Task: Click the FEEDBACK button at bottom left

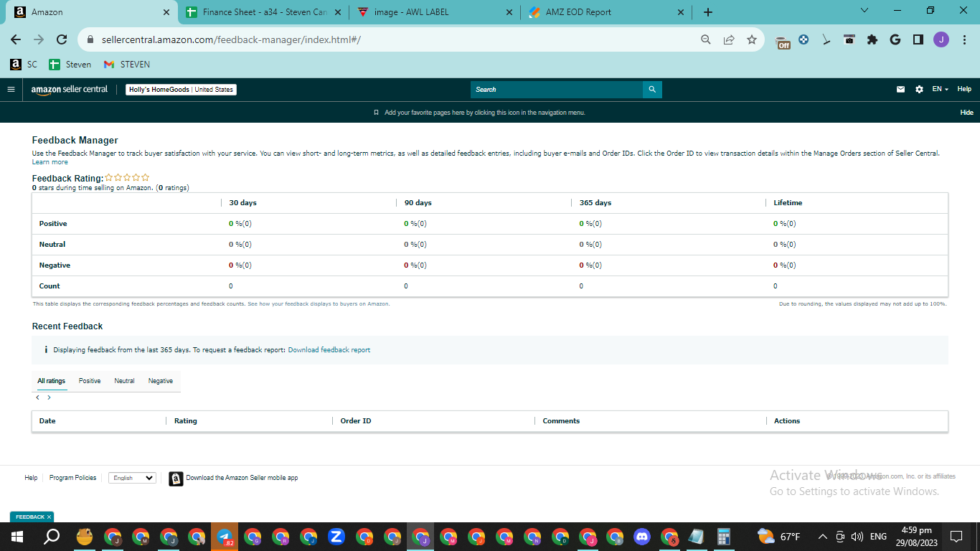Action: click(x=30, y=517)
